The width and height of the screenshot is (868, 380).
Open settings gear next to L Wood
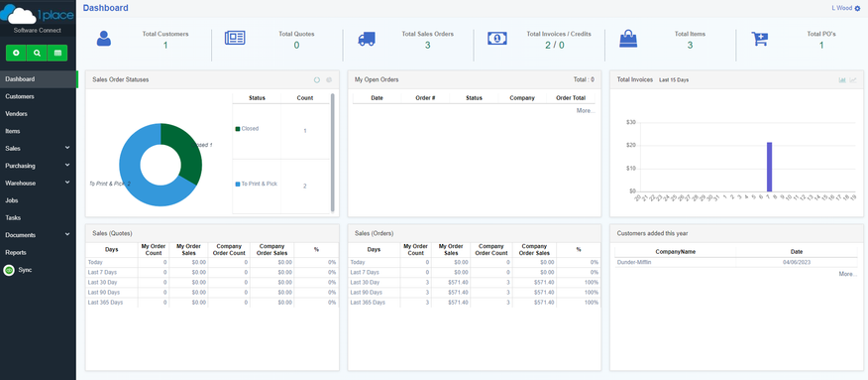tap(857, 8)
